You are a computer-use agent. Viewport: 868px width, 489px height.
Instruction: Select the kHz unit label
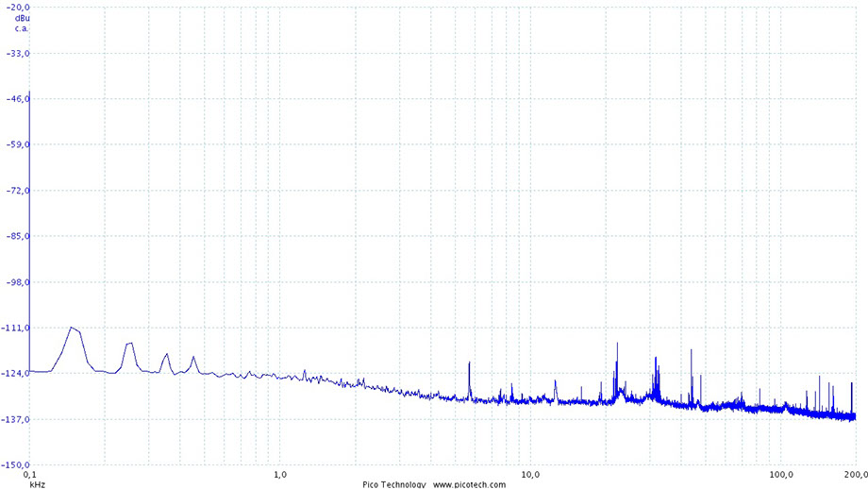tap(37, 484)
